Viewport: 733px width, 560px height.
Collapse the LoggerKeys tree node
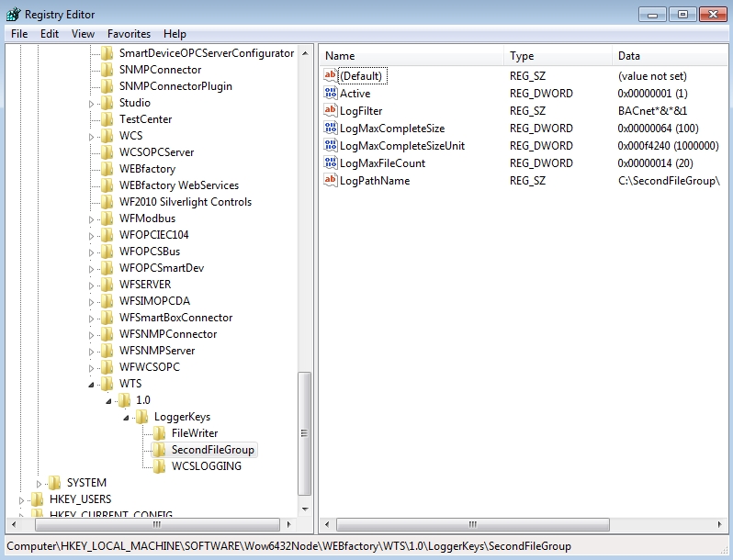click(x=126, y=418)
